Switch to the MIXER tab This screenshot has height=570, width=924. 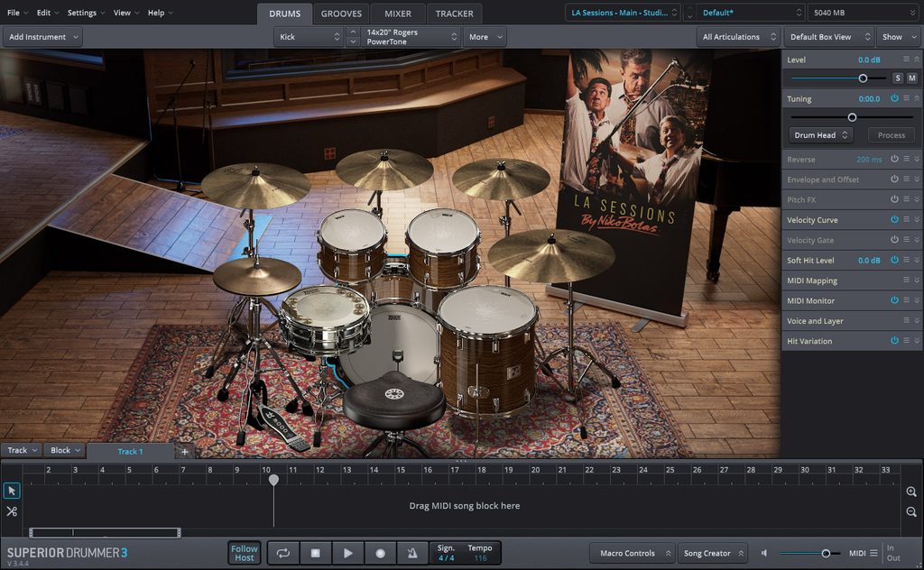(398, 14)
